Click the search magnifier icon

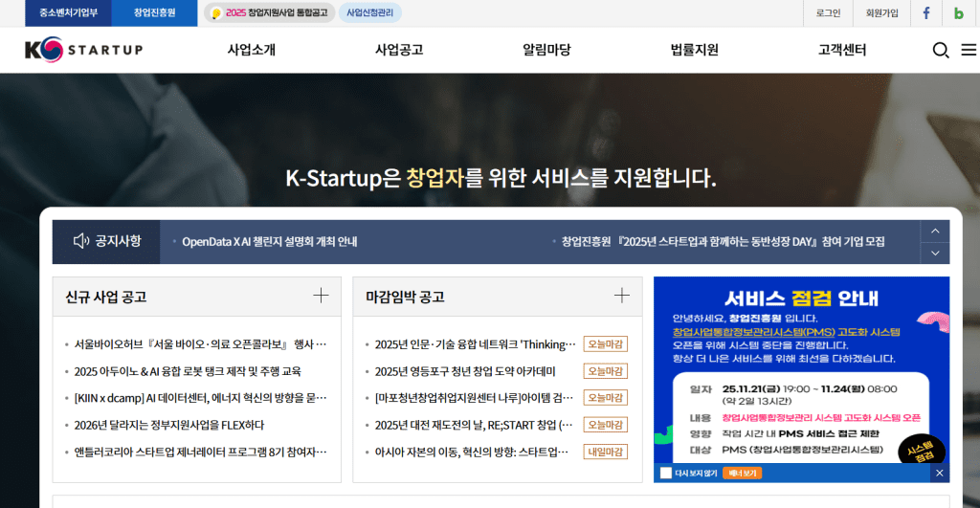940,50
